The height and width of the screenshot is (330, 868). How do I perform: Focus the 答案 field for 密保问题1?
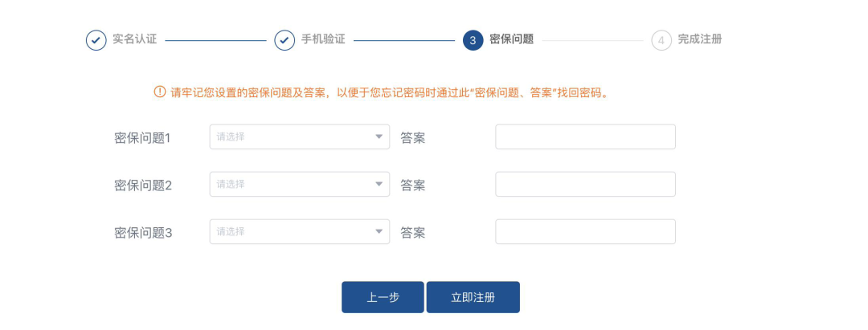pos(585,136)
